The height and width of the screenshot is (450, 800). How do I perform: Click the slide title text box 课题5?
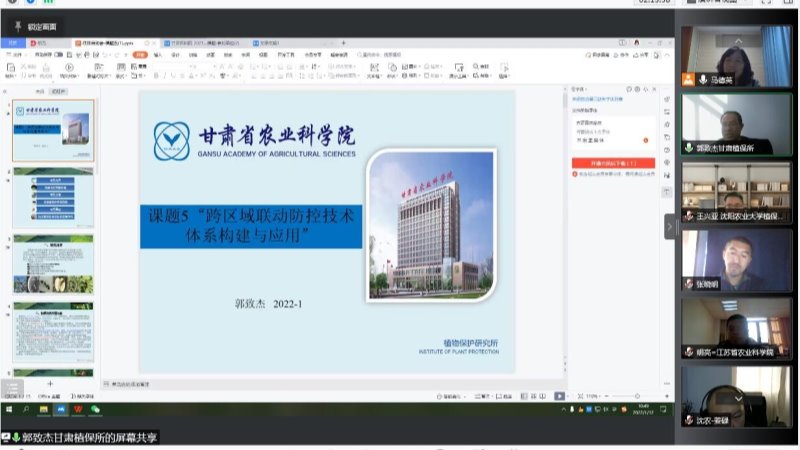250,227
